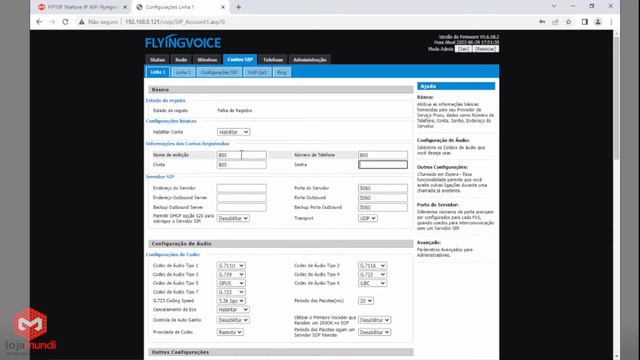Viewport: 640px width, 360px height.
Task: Click the Conta input field
Action: coord(241,165)
